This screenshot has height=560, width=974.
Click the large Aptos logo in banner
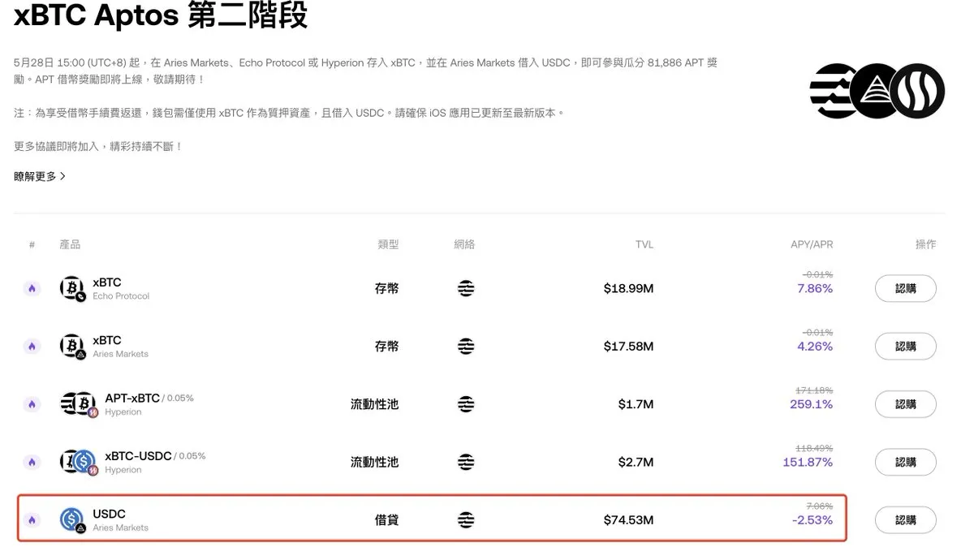(x=834, y=91)
